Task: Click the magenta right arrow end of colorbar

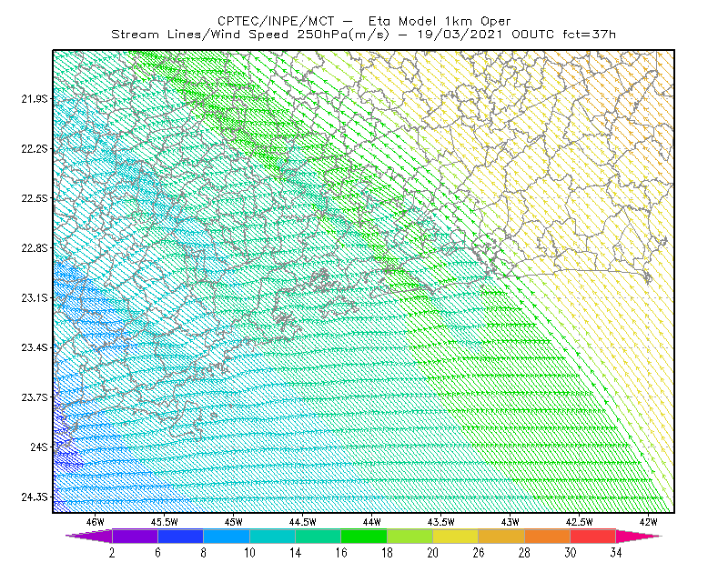Action: (x=637, y=536)
